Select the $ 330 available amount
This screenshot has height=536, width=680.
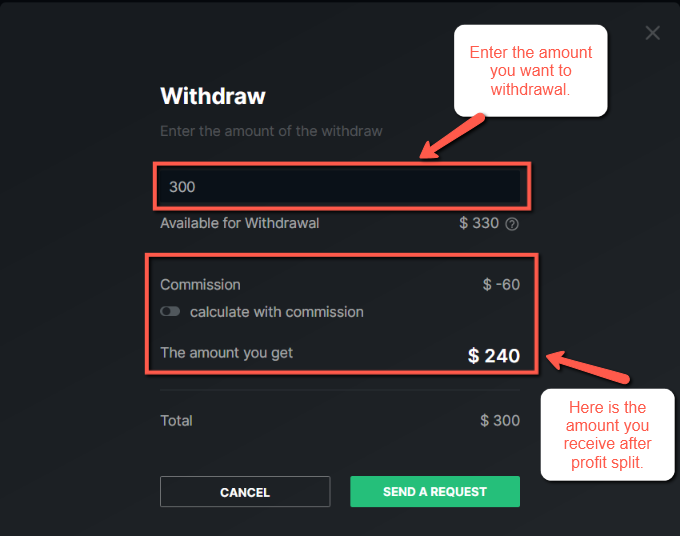tap(479, 223)
